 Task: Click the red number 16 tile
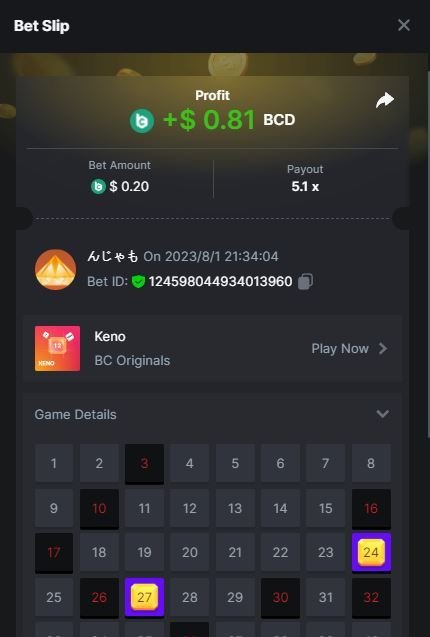coord(371,508)
